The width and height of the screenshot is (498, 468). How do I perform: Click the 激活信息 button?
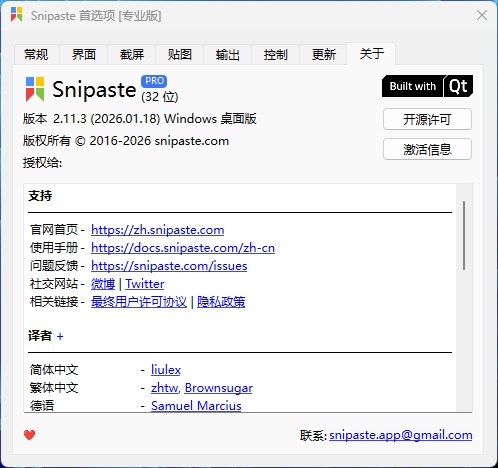(x=427, y=149)
